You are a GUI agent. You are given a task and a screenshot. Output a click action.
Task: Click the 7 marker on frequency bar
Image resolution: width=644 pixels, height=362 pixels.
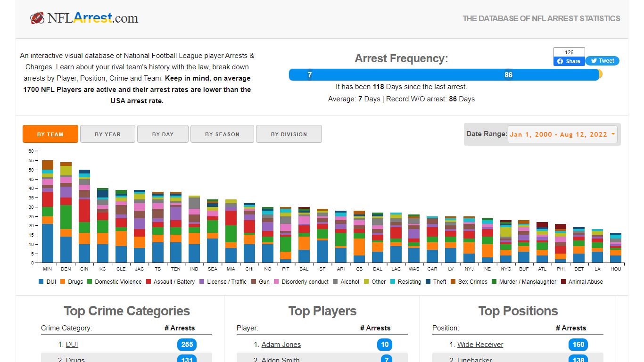pos(310,75)
